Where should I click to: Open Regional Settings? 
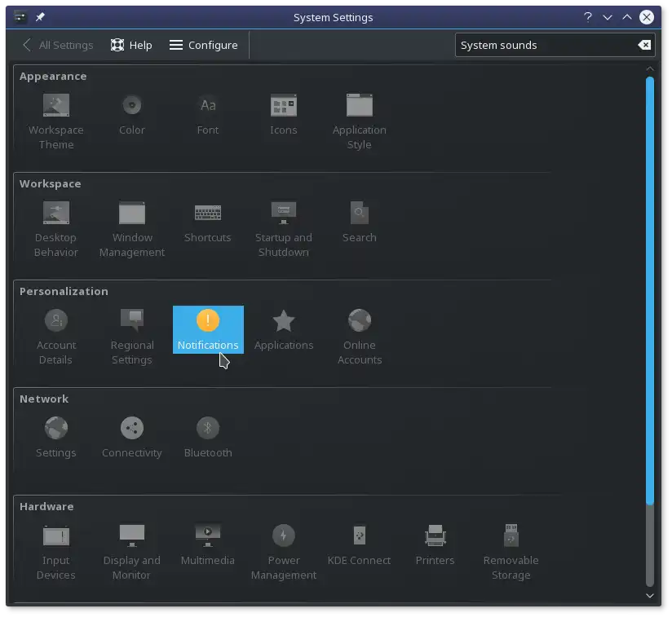click(132, 337)
